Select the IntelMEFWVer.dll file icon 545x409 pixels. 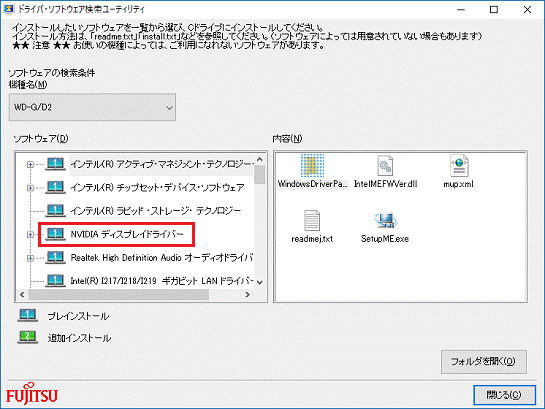pos(385,166)
